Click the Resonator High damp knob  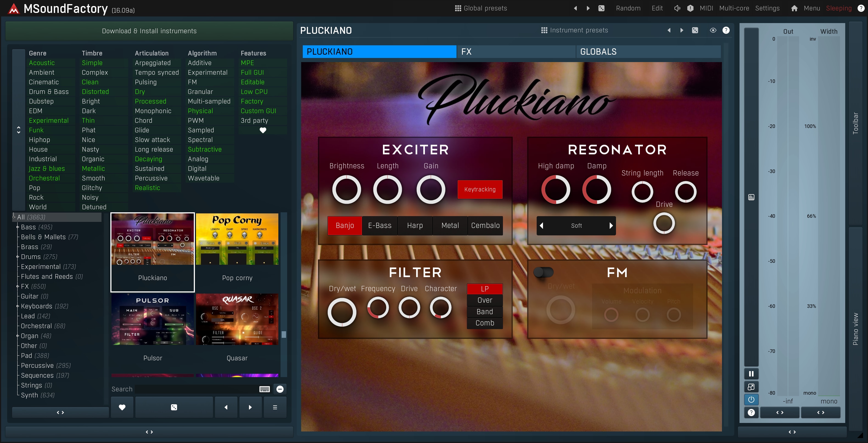pyautogui.click(x=556, y=190)
